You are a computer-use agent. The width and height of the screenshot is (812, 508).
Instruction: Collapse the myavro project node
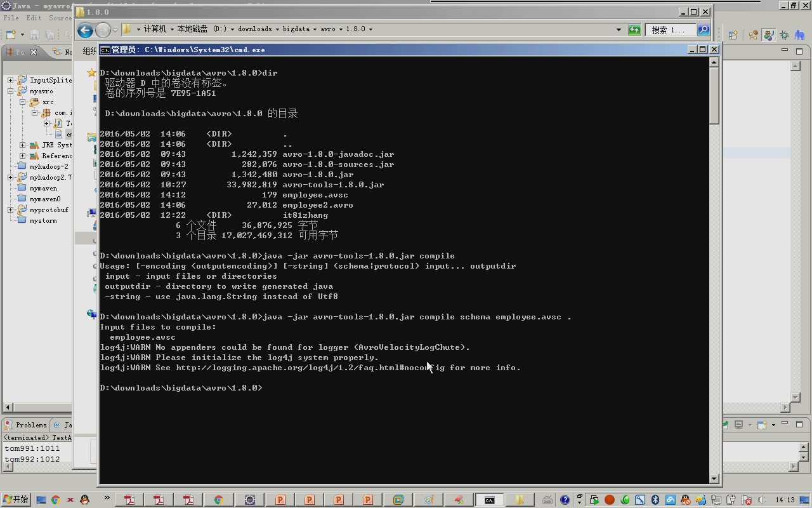[x=10, y=91]
